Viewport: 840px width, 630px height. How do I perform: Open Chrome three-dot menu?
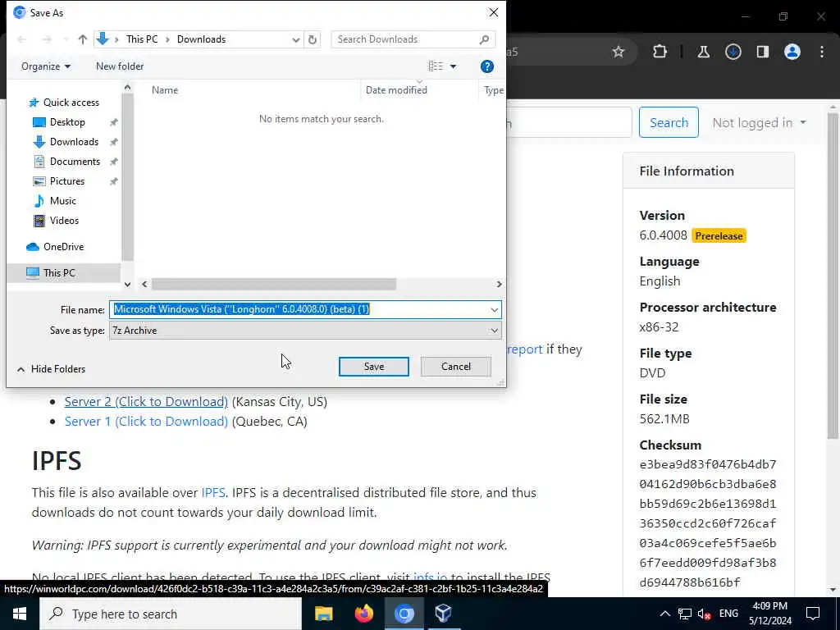tap(822, 52)
